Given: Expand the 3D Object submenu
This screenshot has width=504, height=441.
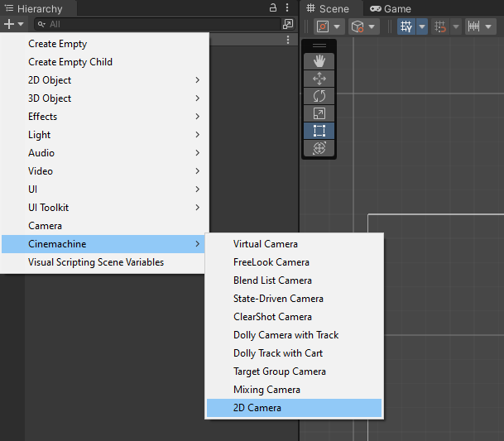Looking at the screenshot, I should coord(105,98).
